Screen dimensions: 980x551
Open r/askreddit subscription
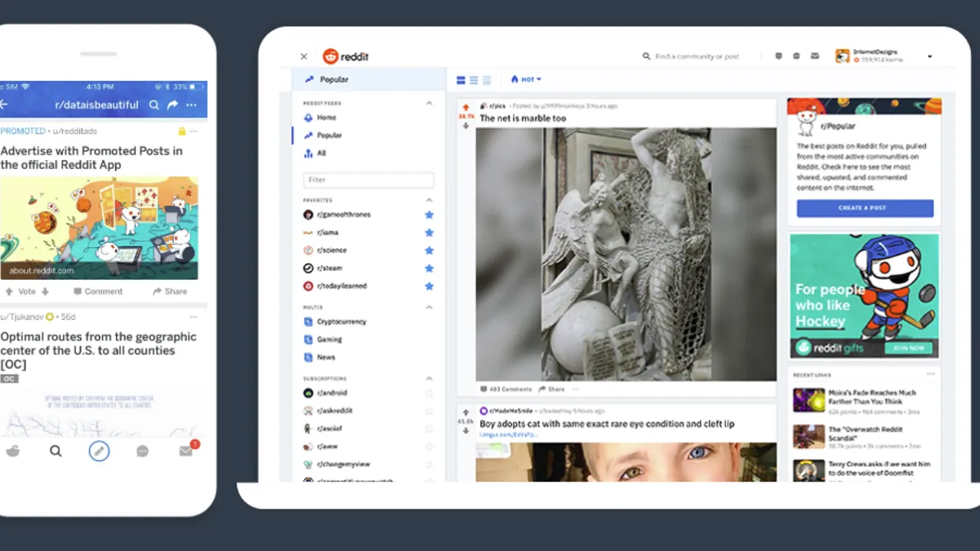[x=334, y=411]
